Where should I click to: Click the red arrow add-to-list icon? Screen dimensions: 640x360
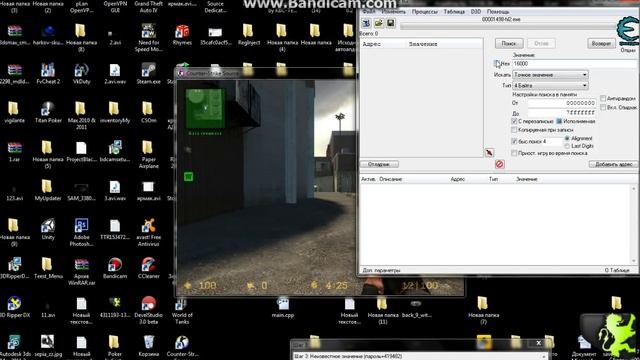489,153
